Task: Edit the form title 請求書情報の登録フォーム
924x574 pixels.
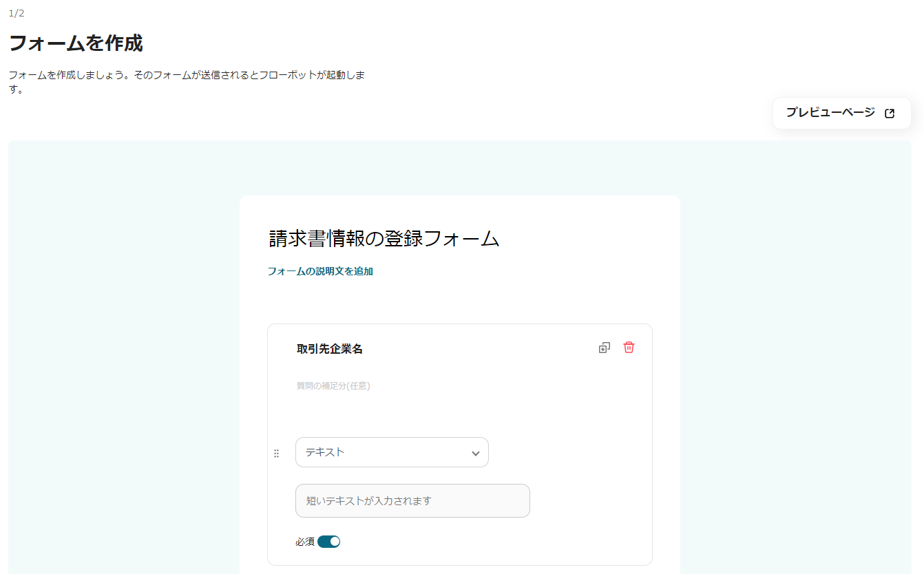Action: [x=383, y=238]
